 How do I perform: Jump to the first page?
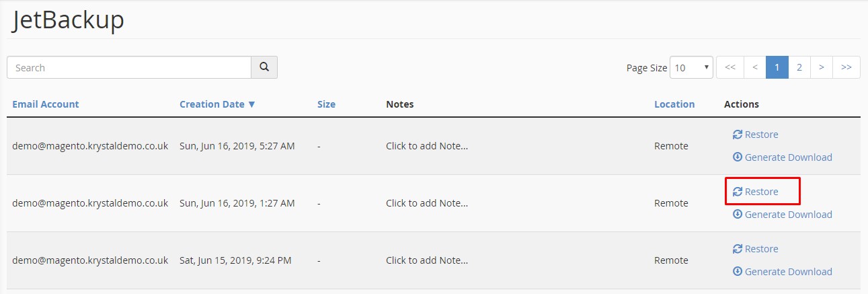(x=730, y=67)
